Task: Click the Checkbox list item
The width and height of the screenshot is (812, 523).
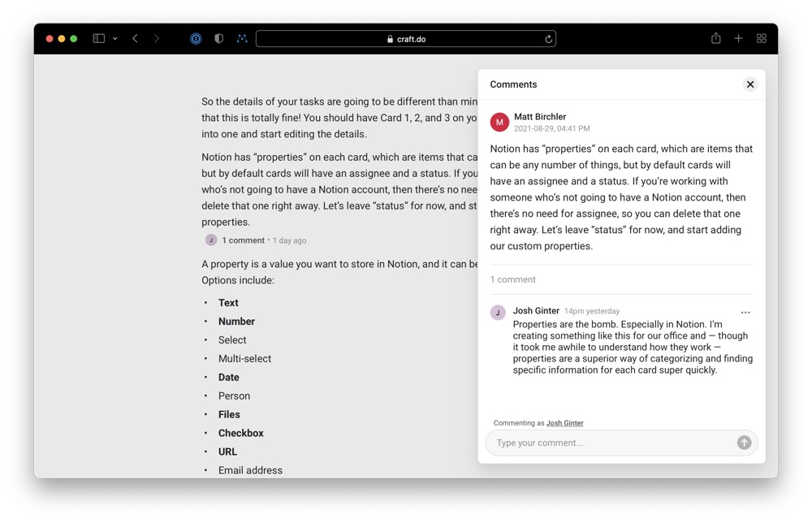Action: point(241,434)
